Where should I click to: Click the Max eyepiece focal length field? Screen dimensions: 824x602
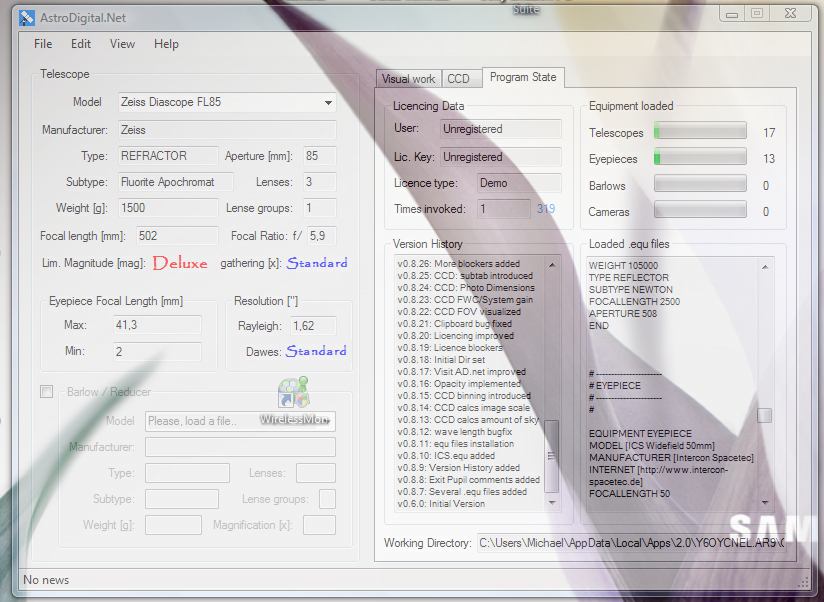(157, 325)
